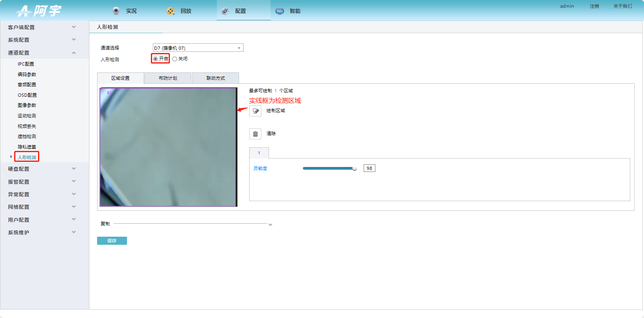Click the clear trash can icon
This screenshot has height=318, width=644.
[x=255, y=134]
